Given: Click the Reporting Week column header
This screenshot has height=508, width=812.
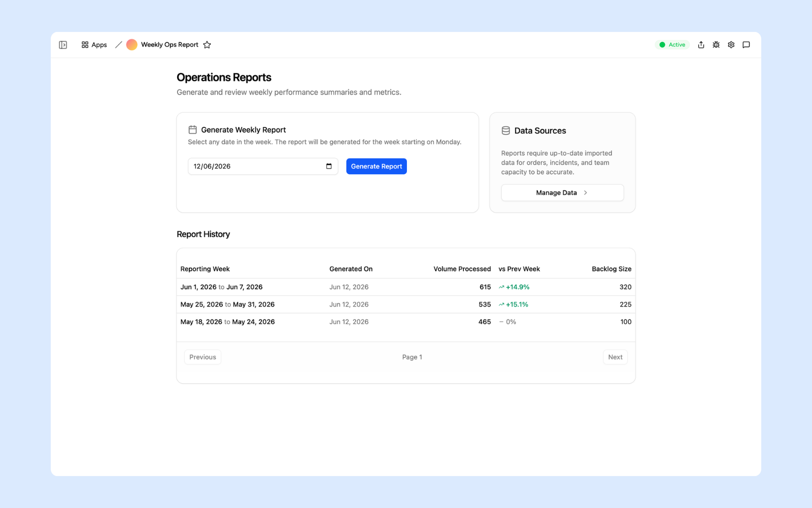Looking at the screenshot, I should pos(205,269).
